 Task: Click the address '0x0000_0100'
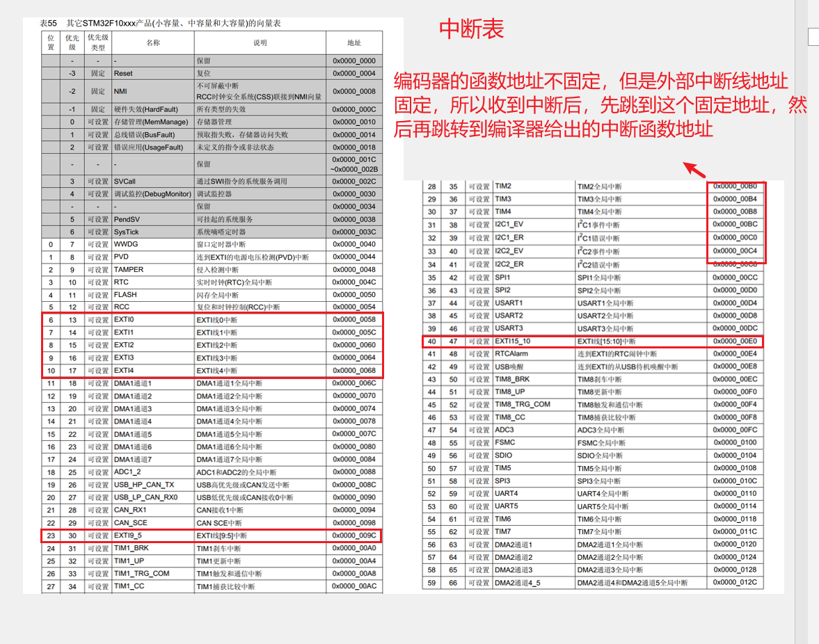point(735,442)
